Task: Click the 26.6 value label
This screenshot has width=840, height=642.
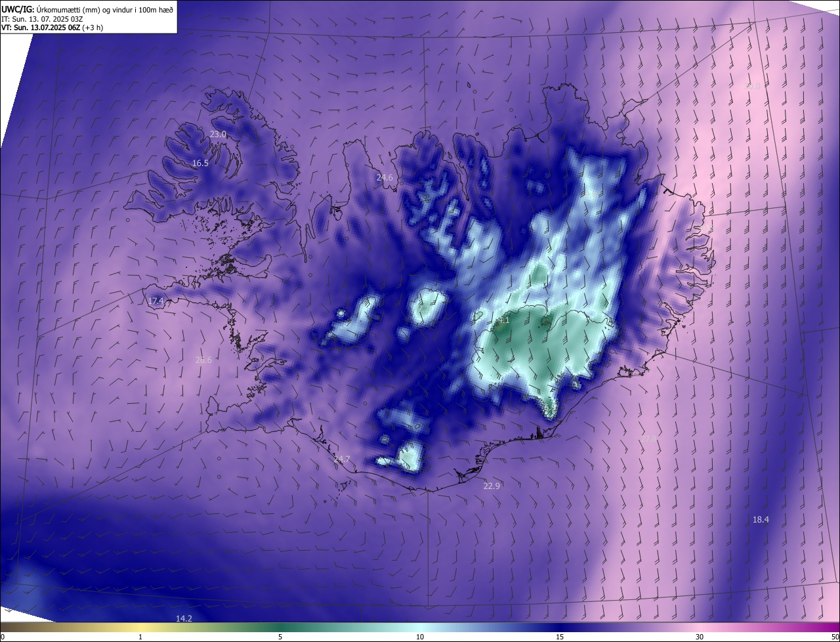Action: click(203, 360)
